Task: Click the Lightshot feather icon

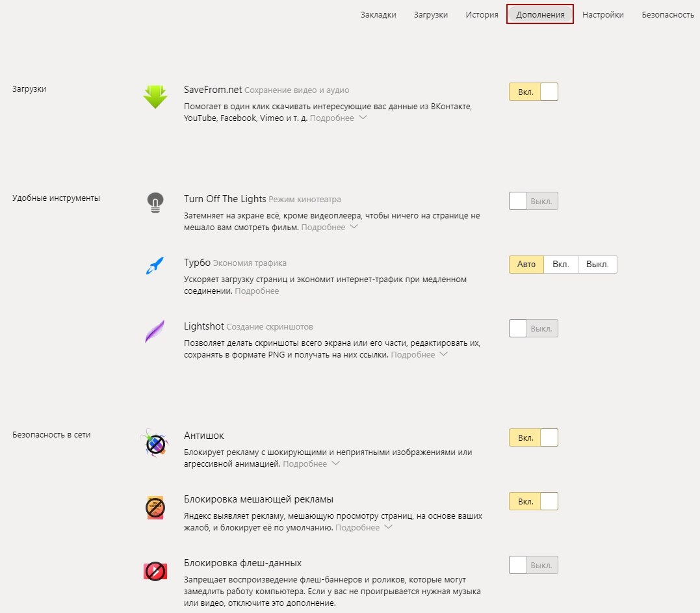Action: [x=155, y=332]
